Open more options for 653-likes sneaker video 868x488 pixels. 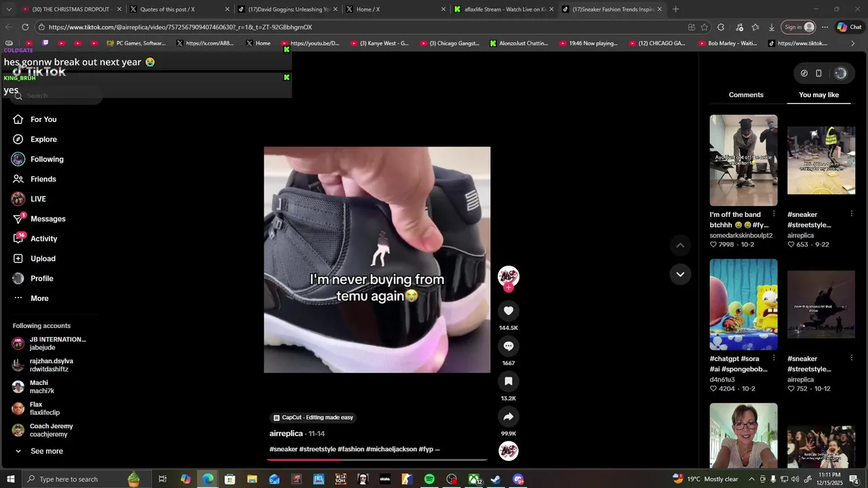[852, 214]
